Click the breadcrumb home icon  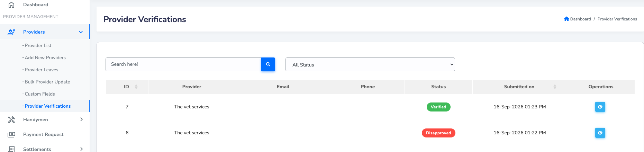(x=566, y=19)
